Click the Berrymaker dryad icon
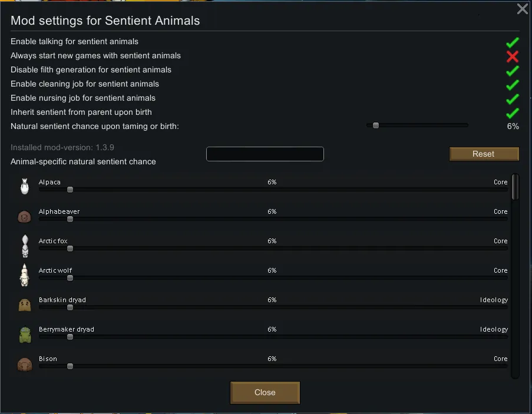 (x=24, y=334)
